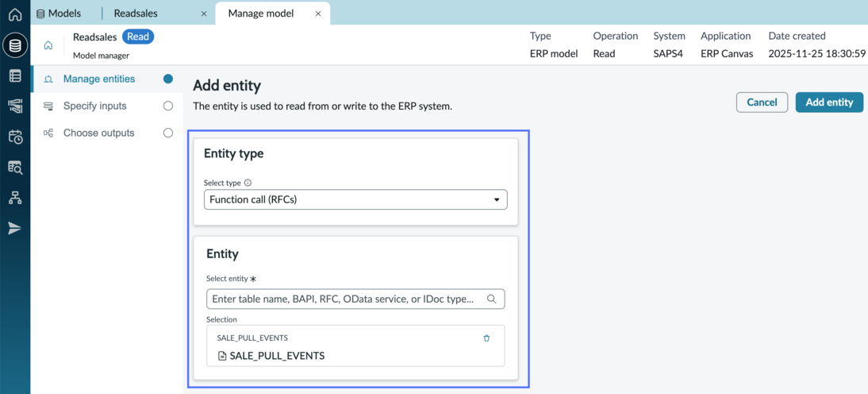The height and width of the screenshot is (394, 868).
Task: Click the ERP Canvas application value
Action: [726, 54]
